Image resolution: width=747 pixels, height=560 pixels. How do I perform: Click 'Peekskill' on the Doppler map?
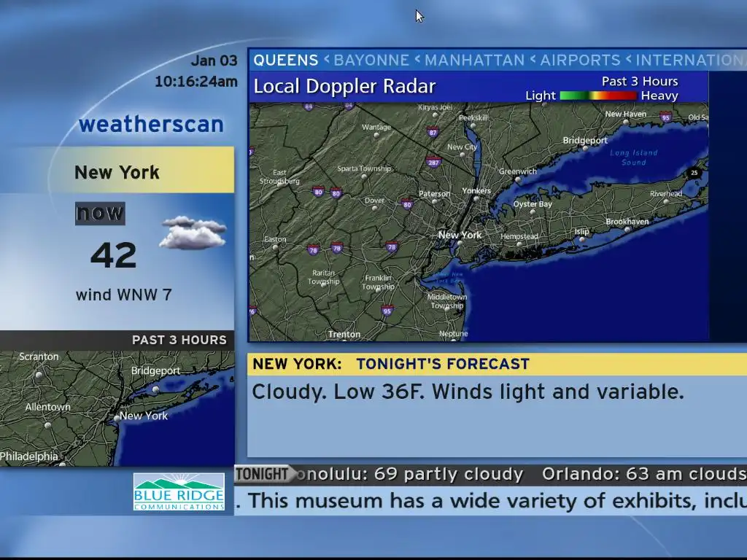click(x=473, y=117)
